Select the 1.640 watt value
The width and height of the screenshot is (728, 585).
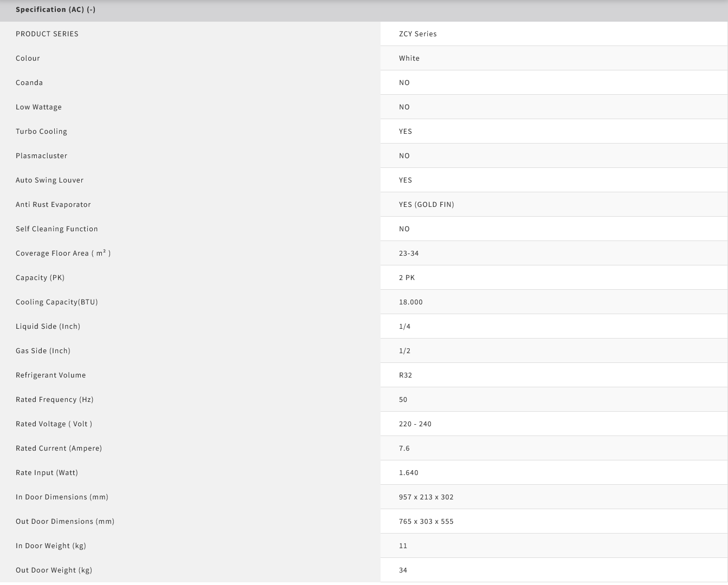pyautogui.click(x=409, y=472)
